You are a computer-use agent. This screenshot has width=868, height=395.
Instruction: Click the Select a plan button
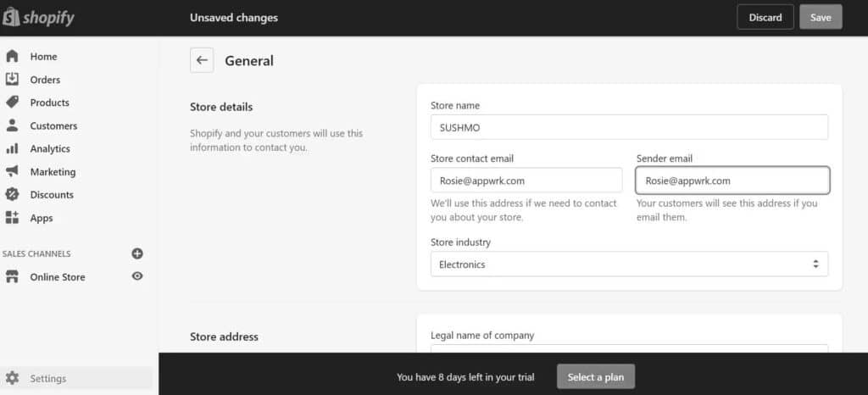596,377
